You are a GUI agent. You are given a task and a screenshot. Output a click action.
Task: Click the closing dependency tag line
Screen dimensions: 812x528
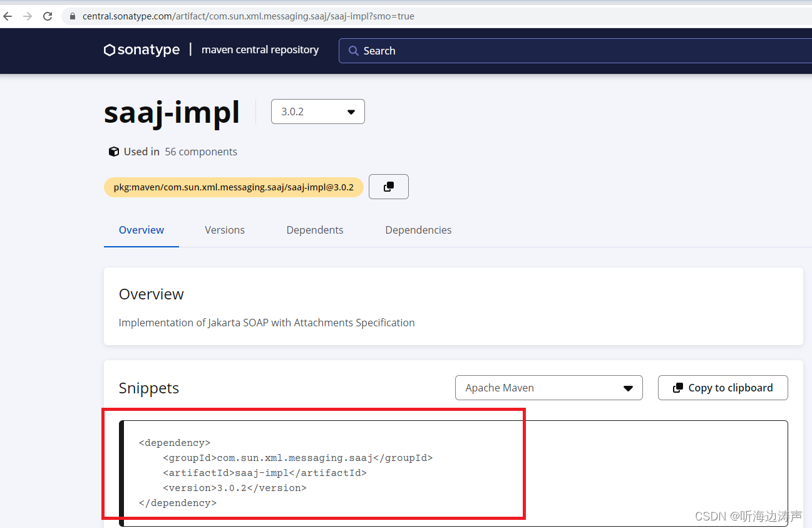(178, 503)
